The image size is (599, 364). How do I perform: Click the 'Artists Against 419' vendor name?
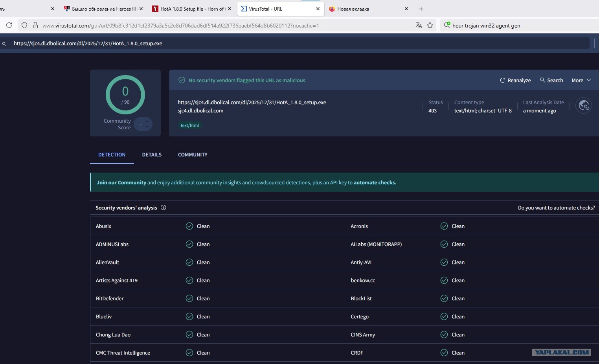tap(117, 280)
